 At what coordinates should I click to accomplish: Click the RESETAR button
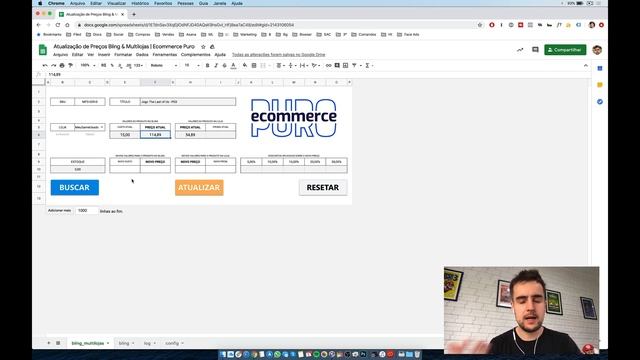[323, 187]
